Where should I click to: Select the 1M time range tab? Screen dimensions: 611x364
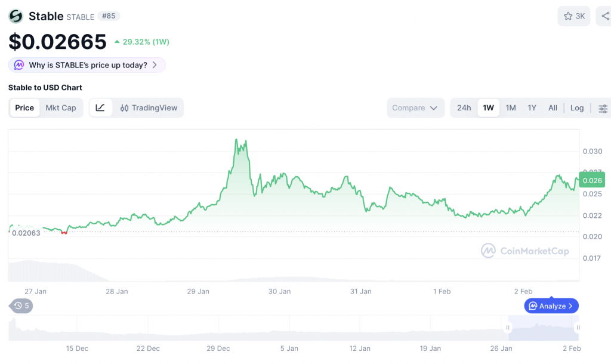tap(511, 108)
